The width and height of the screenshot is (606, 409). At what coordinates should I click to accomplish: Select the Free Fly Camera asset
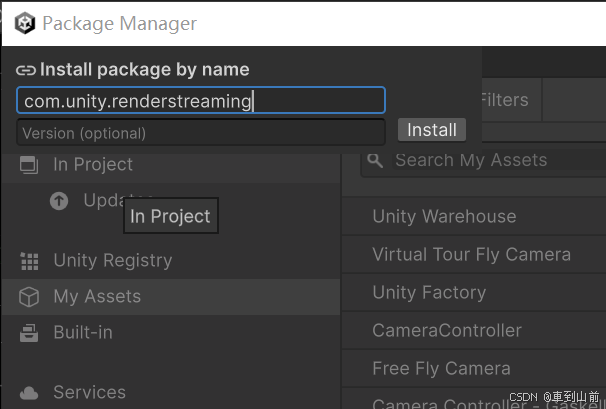[x=441, y=369]
